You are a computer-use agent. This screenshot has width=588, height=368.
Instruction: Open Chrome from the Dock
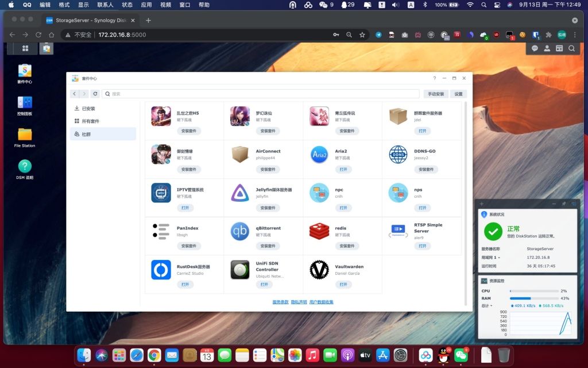coord(154,355)
